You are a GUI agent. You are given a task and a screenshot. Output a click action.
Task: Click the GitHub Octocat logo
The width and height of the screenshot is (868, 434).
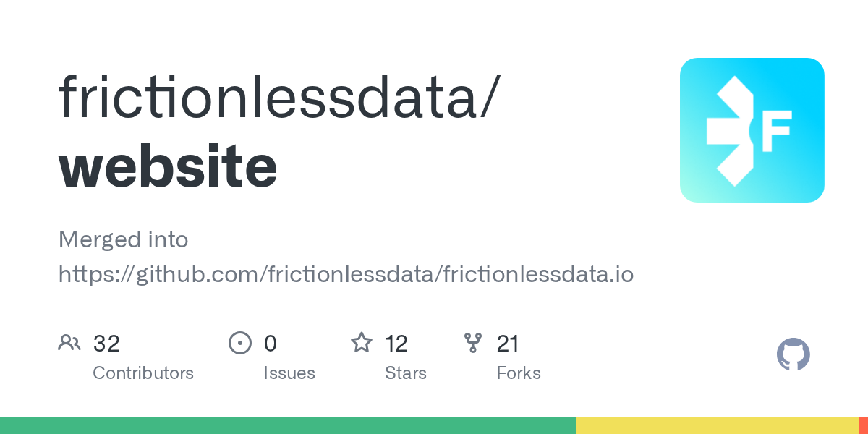tap(793, 355)
